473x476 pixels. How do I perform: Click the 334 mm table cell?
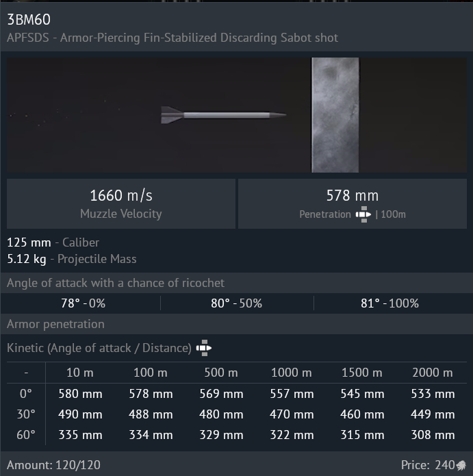(151, 435)
